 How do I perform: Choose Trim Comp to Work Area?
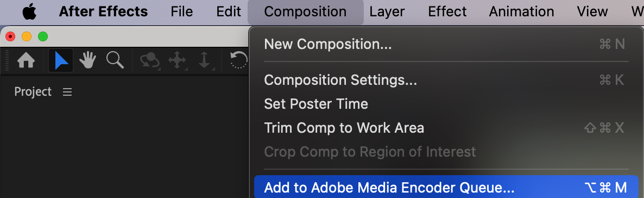[445, 128]
